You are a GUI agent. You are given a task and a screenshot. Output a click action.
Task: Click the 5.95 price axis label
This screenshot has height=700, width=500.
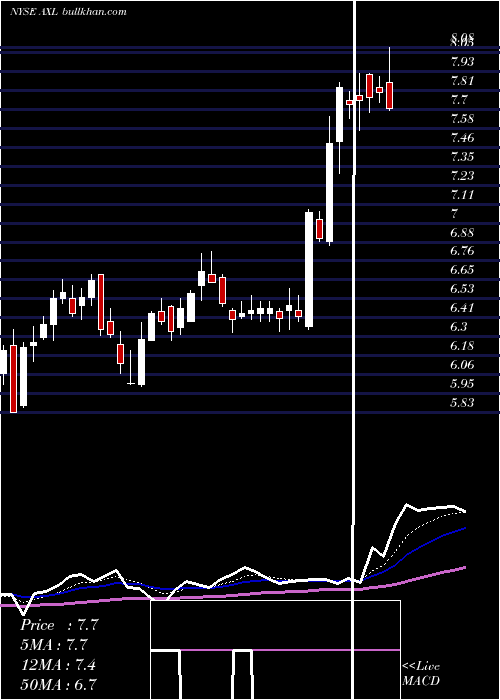pos(462,384)
